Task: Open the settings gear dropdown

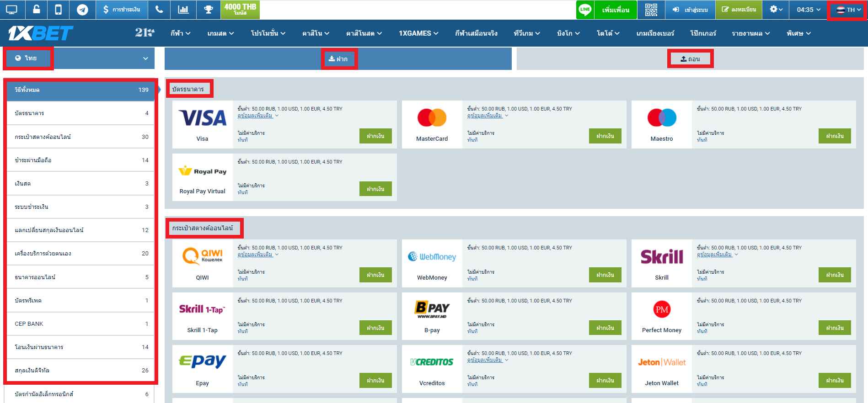Action: (x=776, y=10)
